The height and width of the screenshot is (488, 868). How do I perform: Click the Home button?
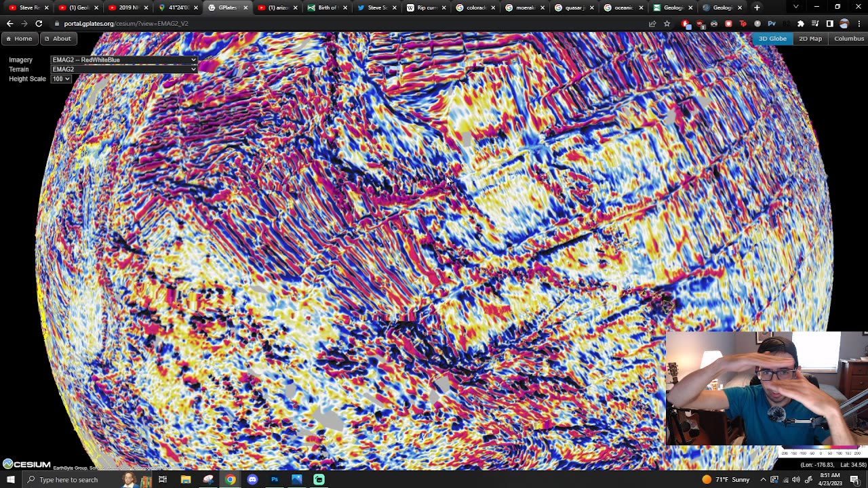[20, 39]
